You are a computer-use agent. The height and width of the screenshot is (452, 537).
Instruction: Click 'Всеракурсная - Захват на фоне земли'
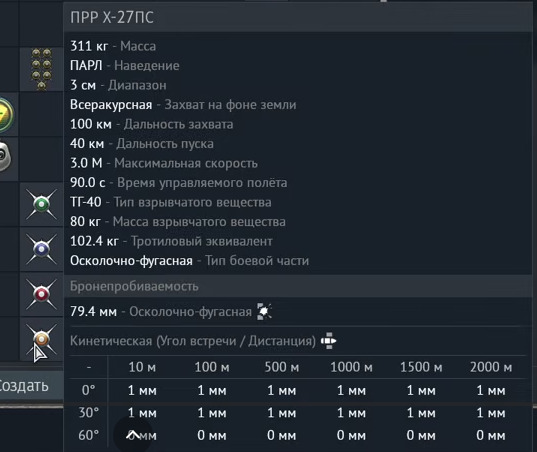pyautogui.click(x=183, y=104)
